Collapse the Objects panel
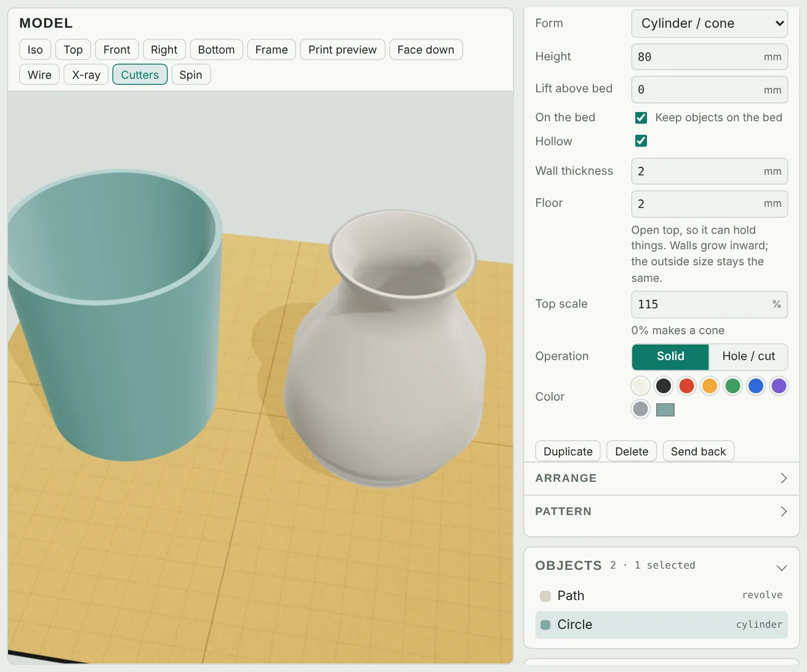 coord(782,567)
